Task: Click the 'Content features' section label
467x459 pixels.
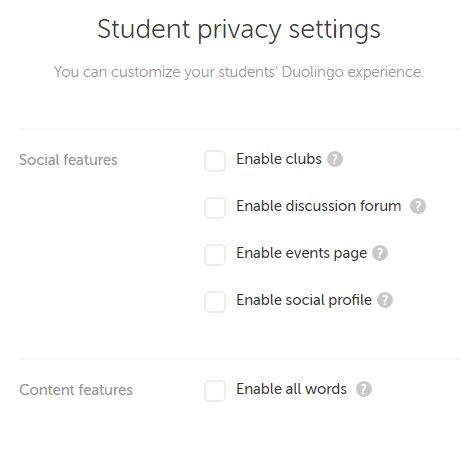Action: pos(76,390)
